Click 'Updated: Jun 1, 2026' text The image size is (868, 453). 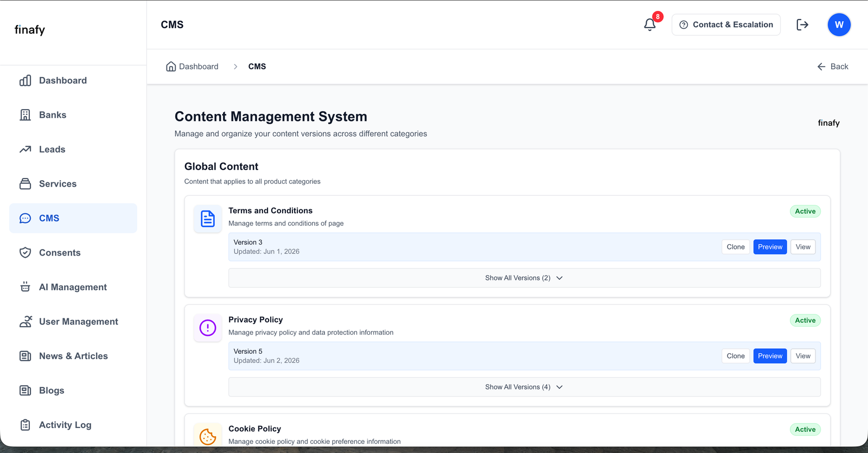[x=266, y=252]
